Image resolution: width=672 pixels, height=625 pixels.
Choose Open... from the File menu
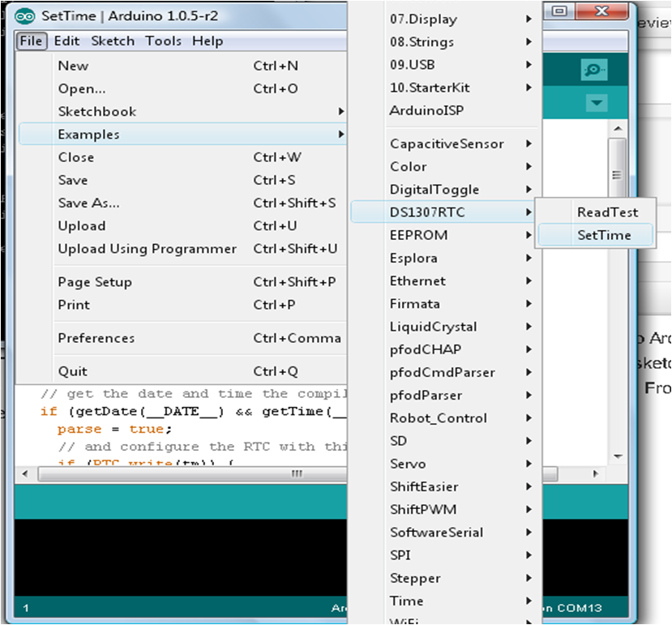click(x=182, y=88)
